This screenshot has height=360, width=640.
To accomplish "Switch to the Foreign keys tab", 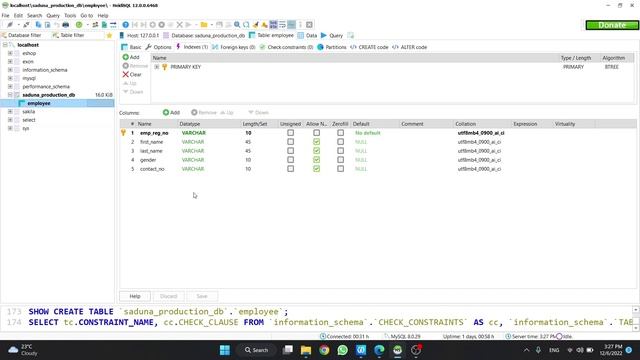I will pyautogui.click(x=233, y=47).
